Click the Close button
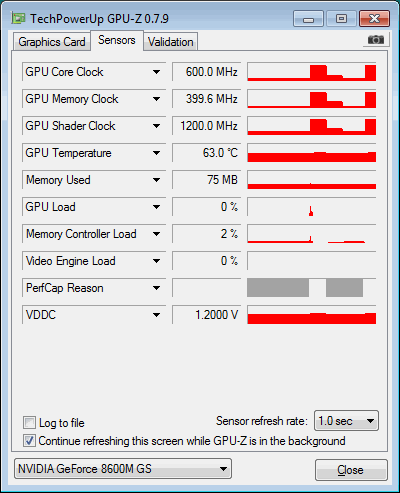The width and height of the screenshot is (400, 493). 351,470
